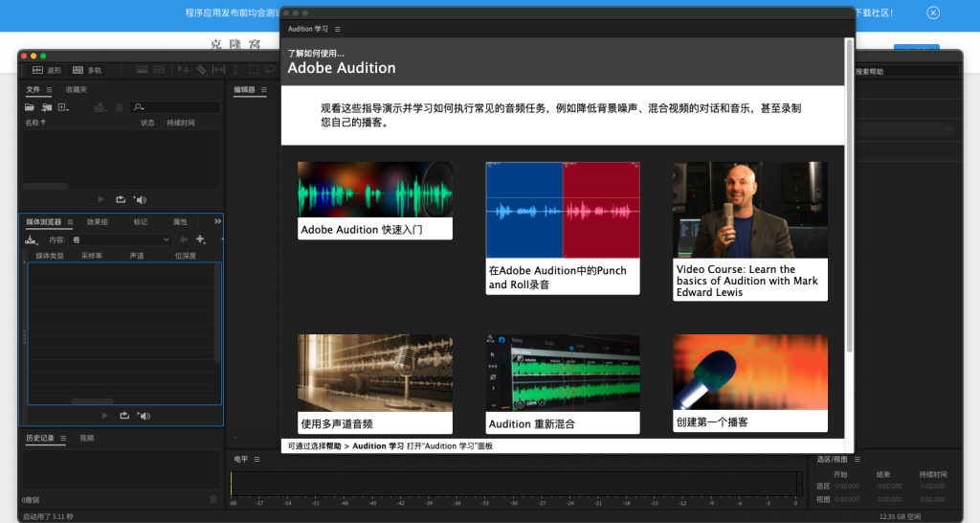Click the Files panel horizontal scrollbar

tap(45, 187)
